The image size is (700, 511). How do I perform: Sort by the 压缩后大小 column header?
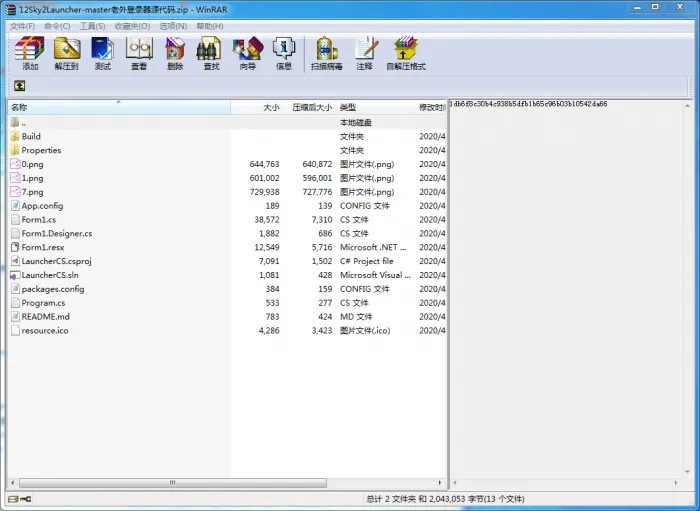(x=309, y=107)
